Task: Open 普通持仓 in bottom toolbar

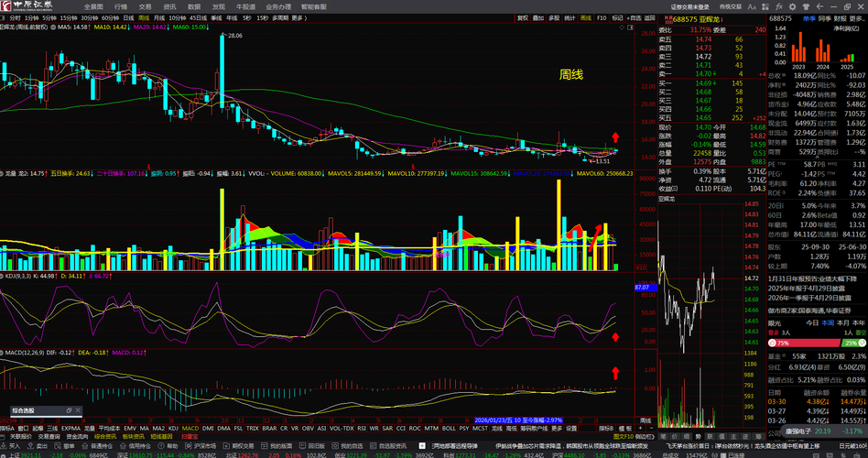Action: coord(98,446)
